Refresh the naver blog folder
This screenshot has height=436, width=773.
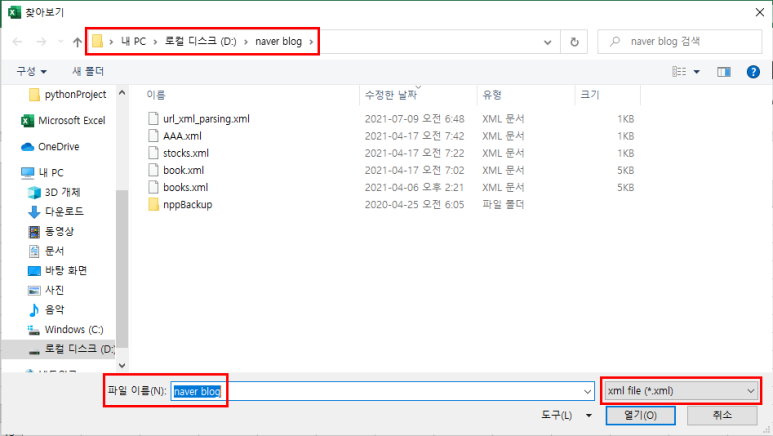574,42
